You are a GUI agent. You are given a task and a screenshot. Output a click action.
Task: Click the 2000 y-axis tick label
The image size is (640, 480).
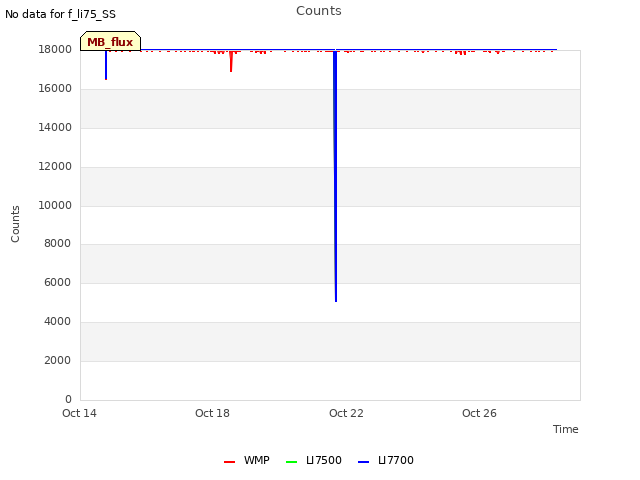point(58,360)
